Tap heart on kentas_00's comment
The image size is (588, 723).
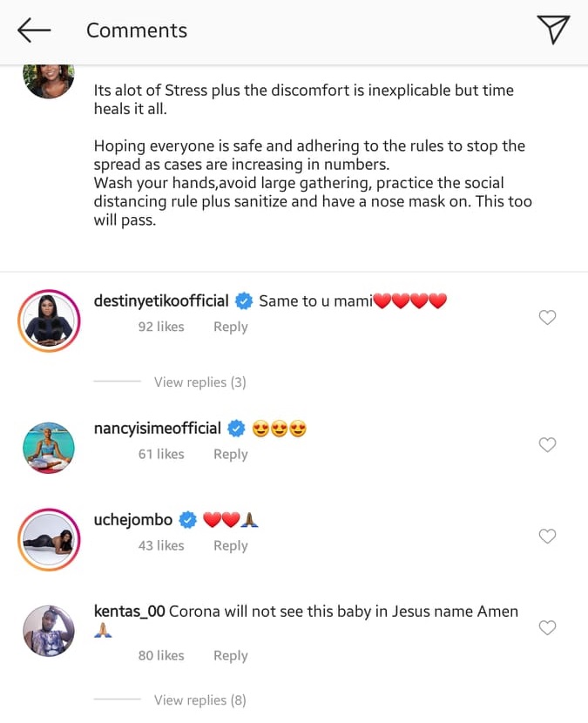547,628
